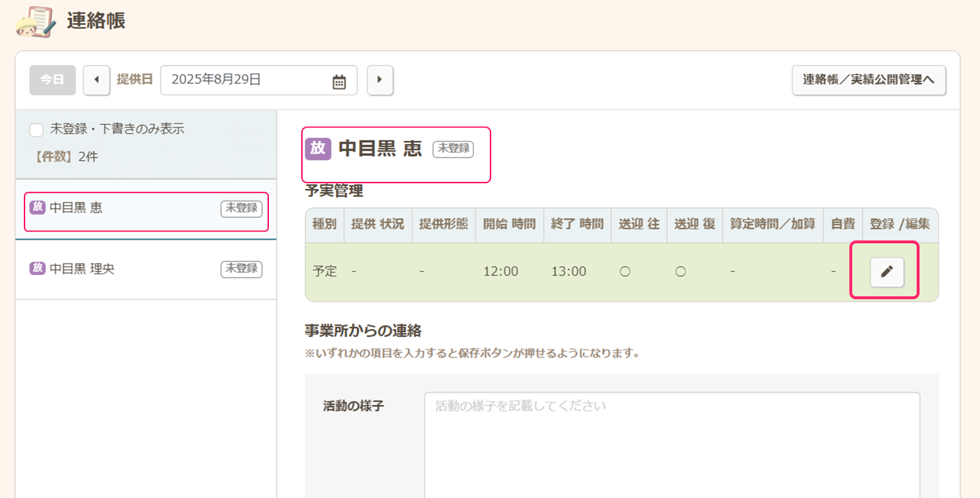
Task: Go to previous day with left arrow
Action: pyautogui.click(x=97, y=80)
